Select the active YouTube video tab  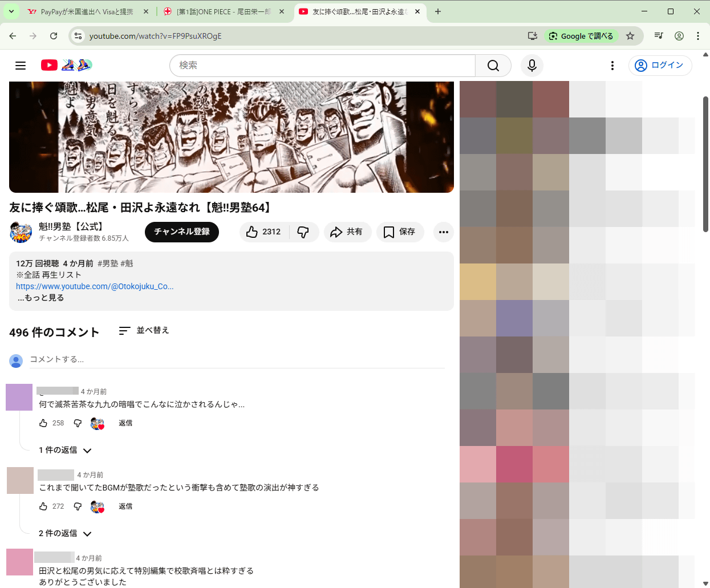(x=360, y=11)
